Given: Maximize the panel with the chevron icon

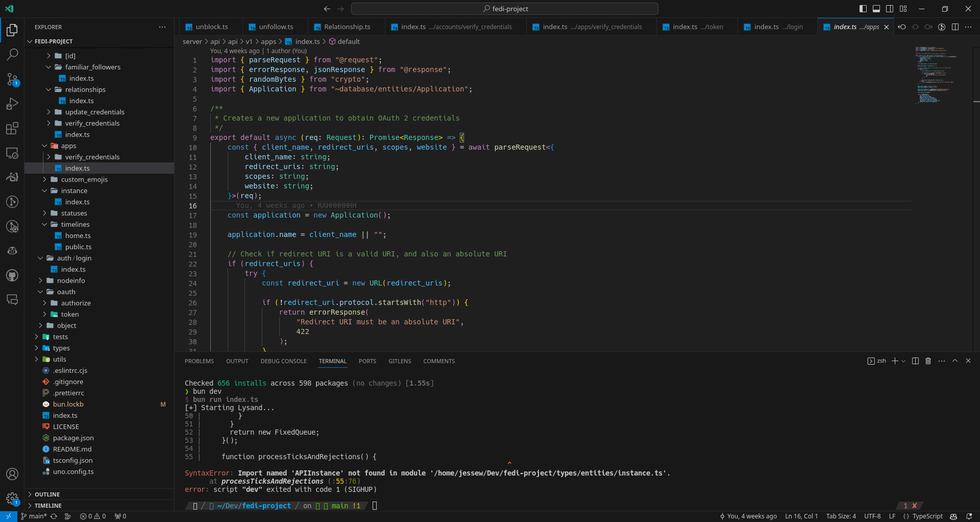Looking at the screenshot, I should 954,361.
